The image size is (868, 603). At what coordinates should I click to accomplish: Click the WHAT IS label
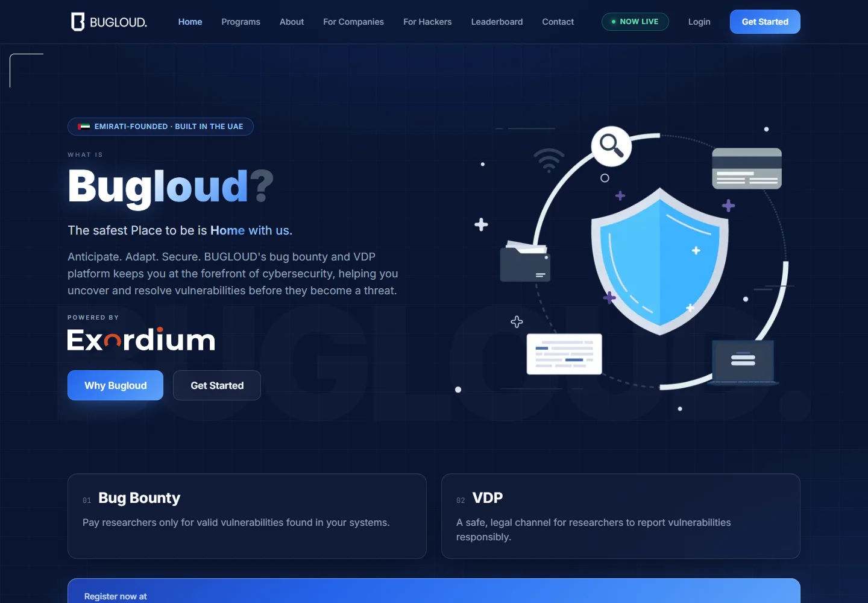tap(85, 155)
